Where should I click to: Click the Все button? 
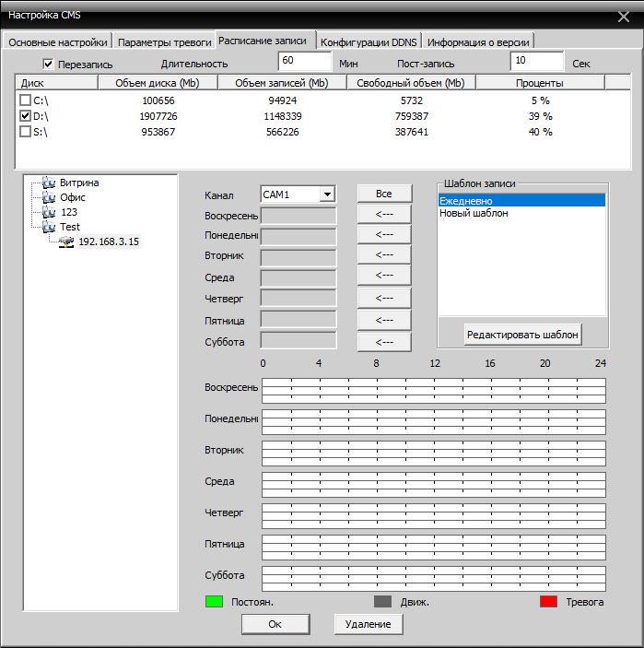[384, 194]
